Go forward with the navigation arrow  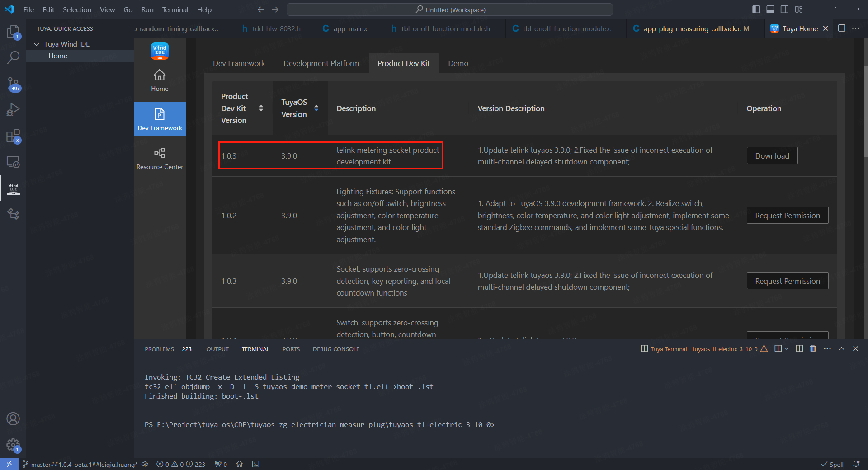pos(275,9)
